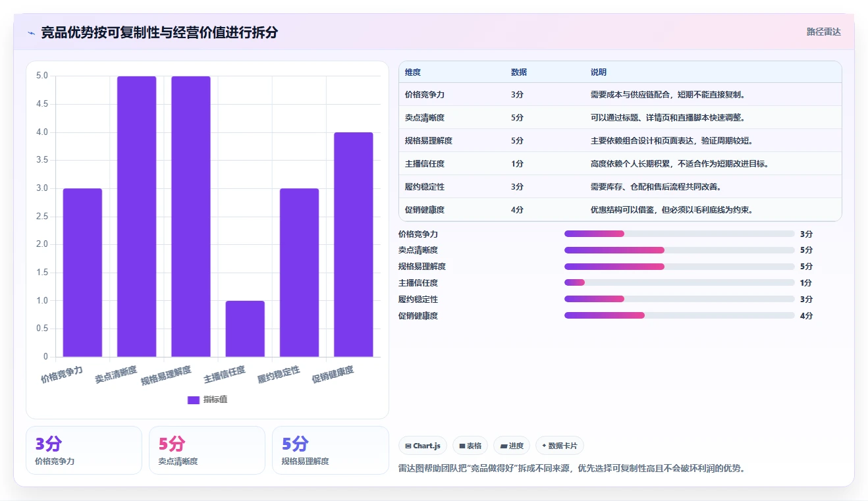Click the 1分 label beside 主播信任度 progress
868x501 pixels.
[806, 283]
